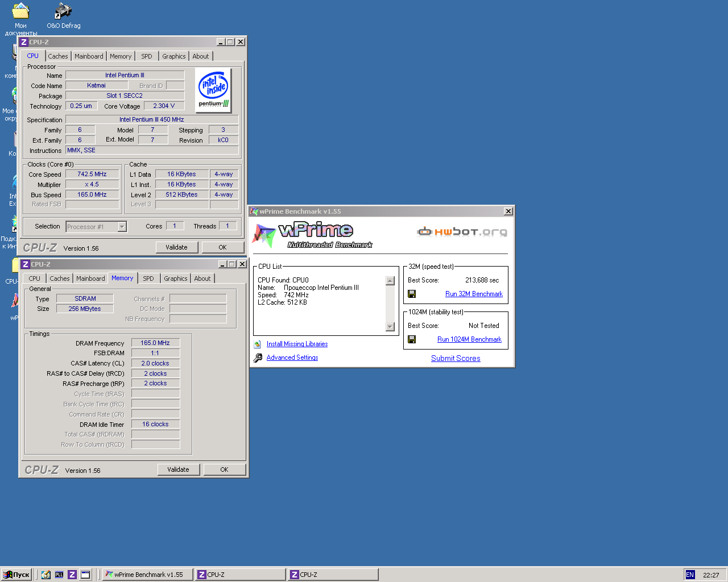Switch to wPrime Benchmark v1.55 taskbar button
Viewport: 728px width, 582px height.
pyautogui.click(x=148, y=575)
